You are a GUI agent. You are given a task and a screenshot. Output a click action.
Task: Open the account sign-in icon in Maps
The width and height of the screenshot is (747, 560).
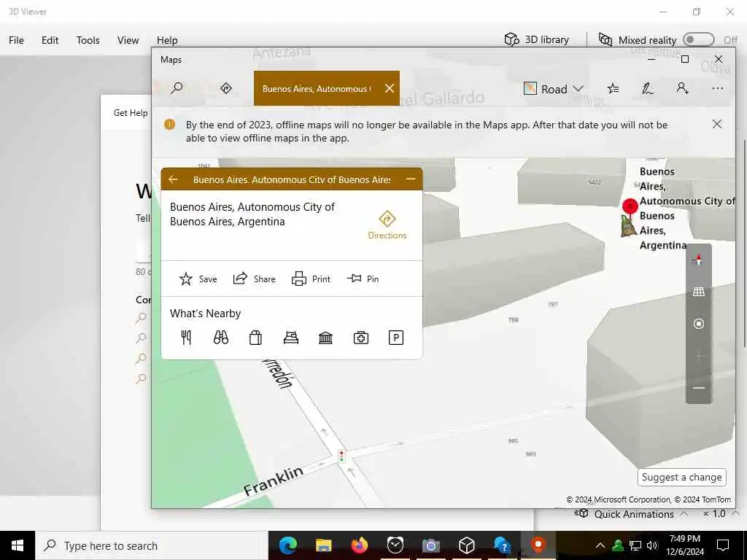pos(682,88)
